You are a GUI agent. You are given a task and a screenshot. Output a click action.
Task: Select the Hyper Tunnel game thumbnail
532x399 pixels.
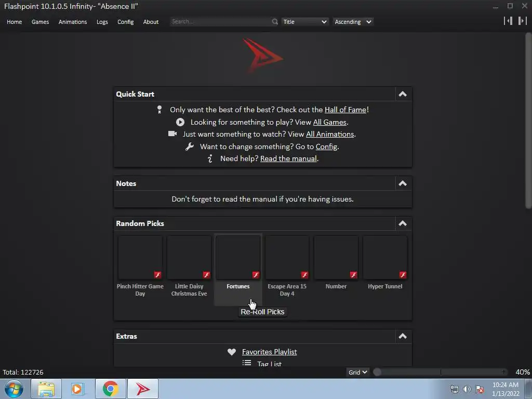pos(385,258)
